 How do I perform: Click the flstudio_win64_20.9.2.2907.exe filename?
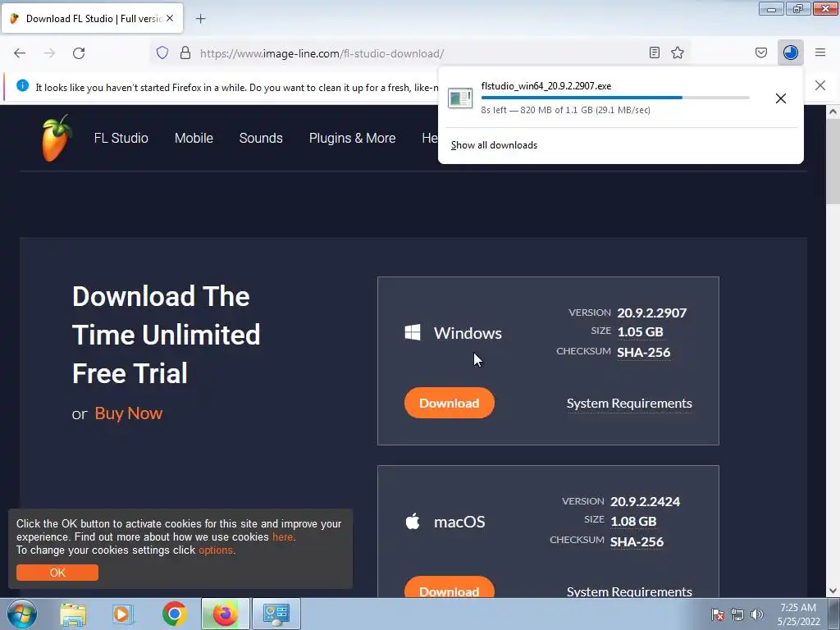coord(546,85)
